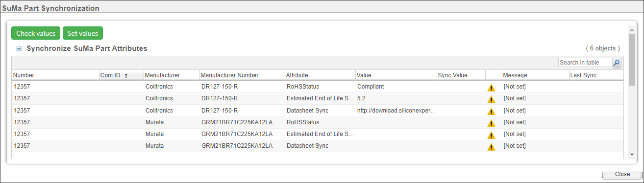This screenshot has width=644, height=183.
Task: Click warning icon for Murata RoHSStatus row
Action: 491,123
